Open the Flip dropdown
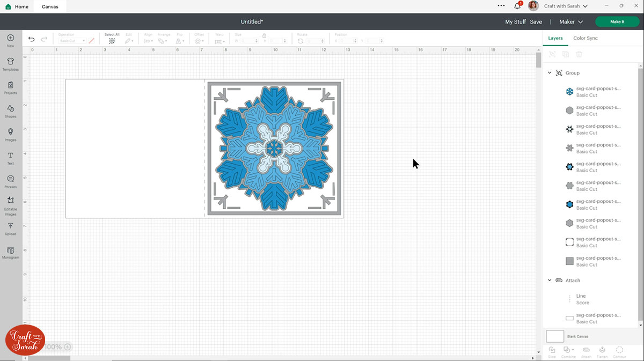Screen dimensions: 644x361 point(179,41)
